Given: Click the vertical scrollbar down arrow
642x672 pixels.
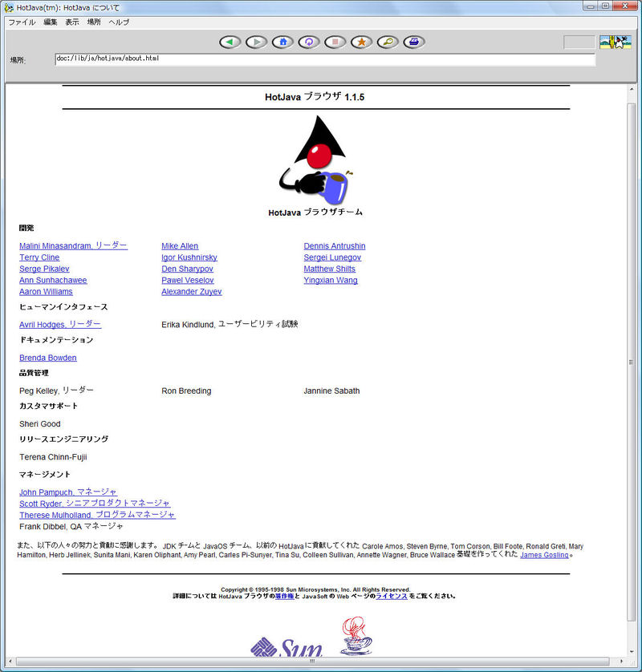Looking at the screenshot, I should tap(632, 651).
